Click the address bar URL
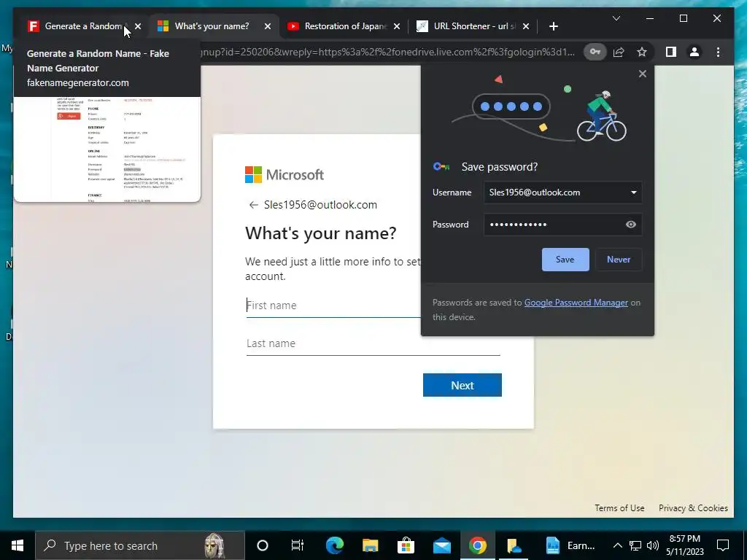This screenshot has width=747, height=560. pyautogui.click(x=388, y=52)
